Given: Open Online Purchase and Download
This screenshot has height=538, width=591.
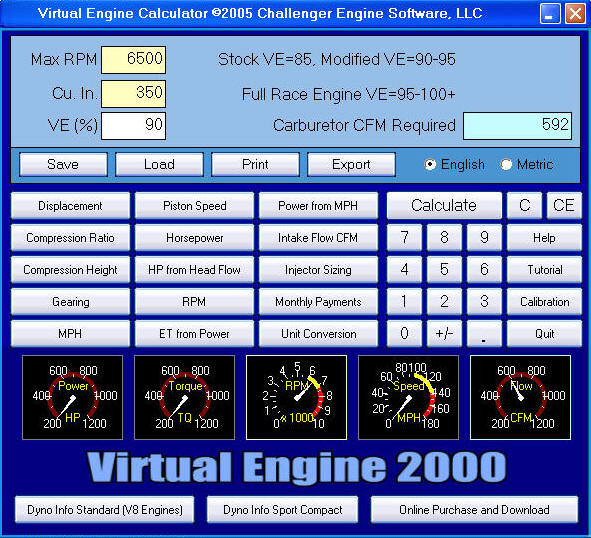Looking at the screenshot, I should (x=475, y=510).
